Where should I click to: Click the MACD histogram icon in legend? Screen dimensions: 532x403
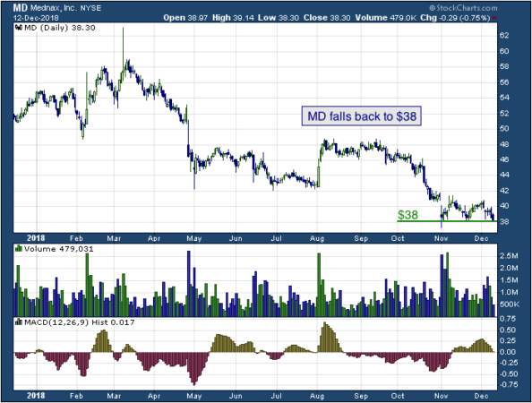click(x=19, y=322)
